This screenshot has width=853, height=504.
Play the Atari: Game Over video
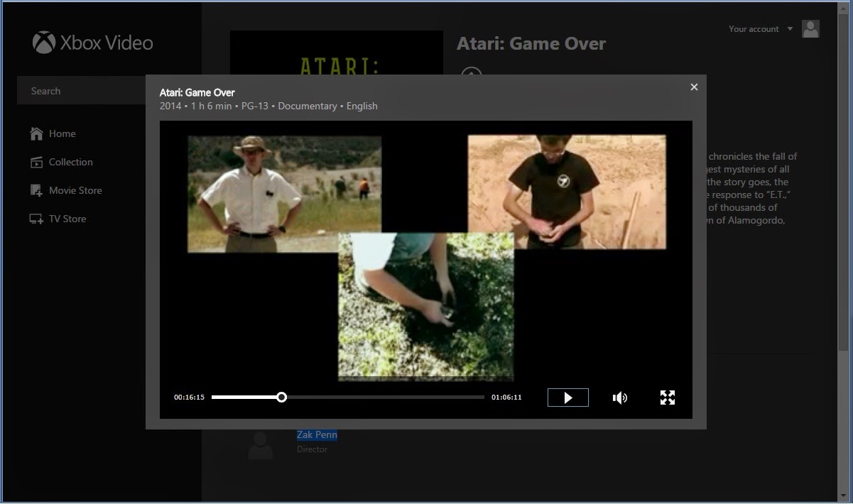tap(568, 398)
